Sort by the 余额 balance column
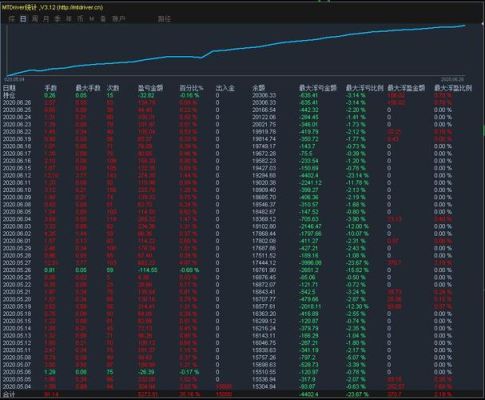 click(259, 88)
